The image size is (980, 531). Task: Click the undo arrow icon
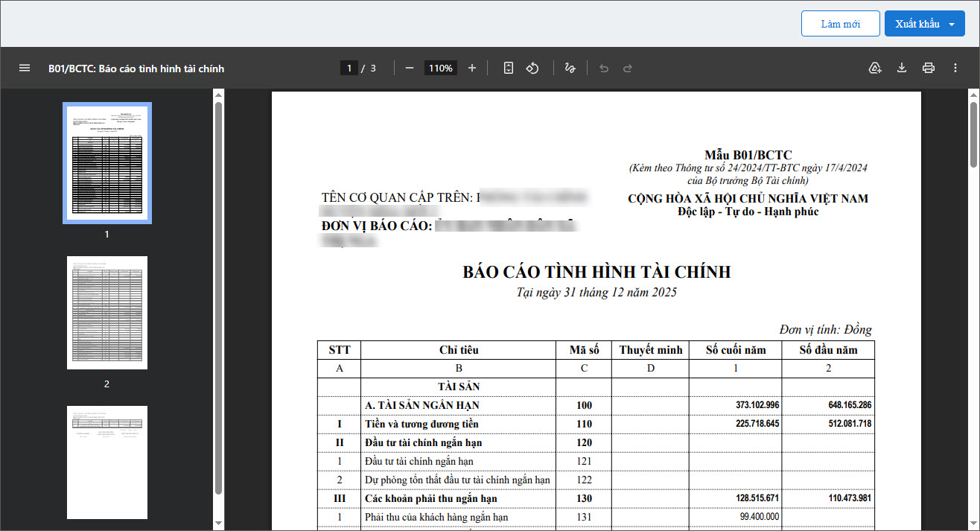(x=604, y=68)
